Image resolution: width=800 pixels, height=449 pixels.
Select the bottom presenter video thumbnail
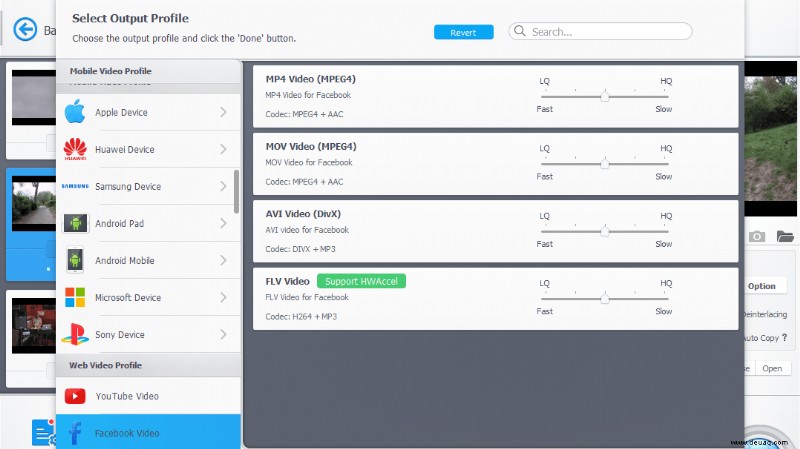click(34, 326)
